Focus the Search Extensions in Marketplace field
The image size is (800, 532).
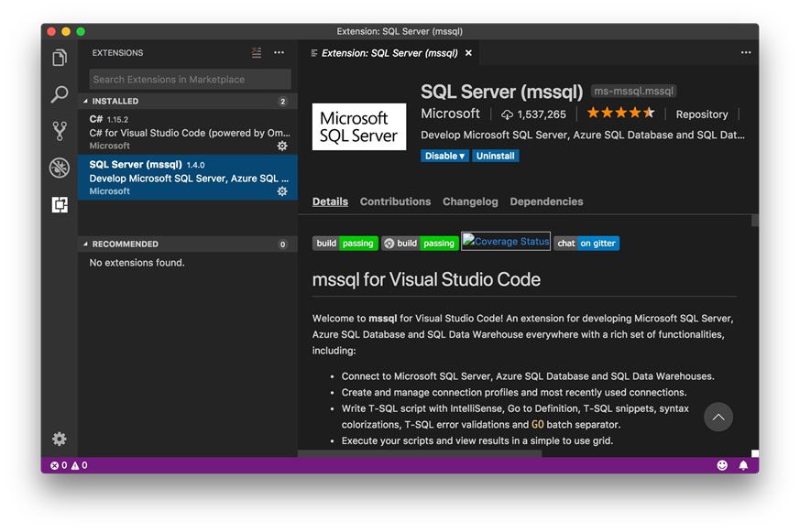[x=191, y=80]
